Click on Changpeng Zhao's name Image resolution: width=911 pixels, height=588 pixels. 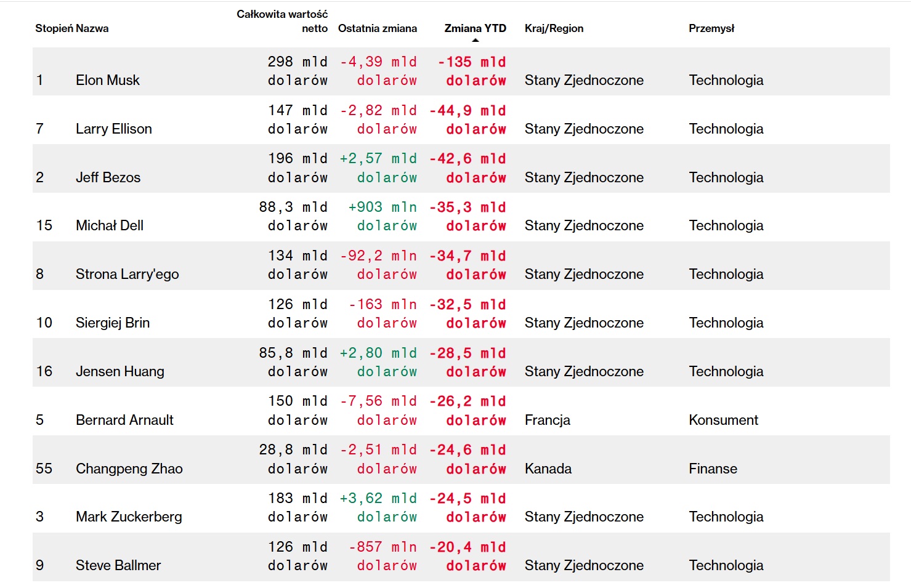(129, 469)
